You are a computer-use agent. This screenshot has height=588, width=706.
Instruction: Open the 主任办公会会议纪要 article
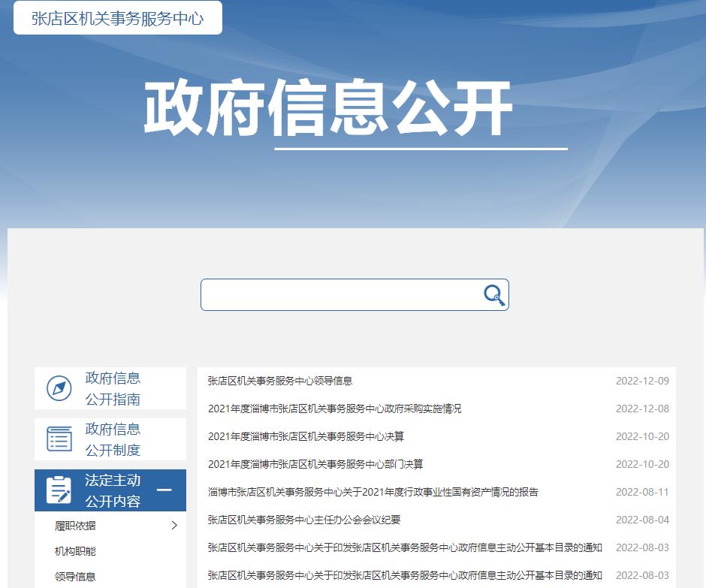304,520
